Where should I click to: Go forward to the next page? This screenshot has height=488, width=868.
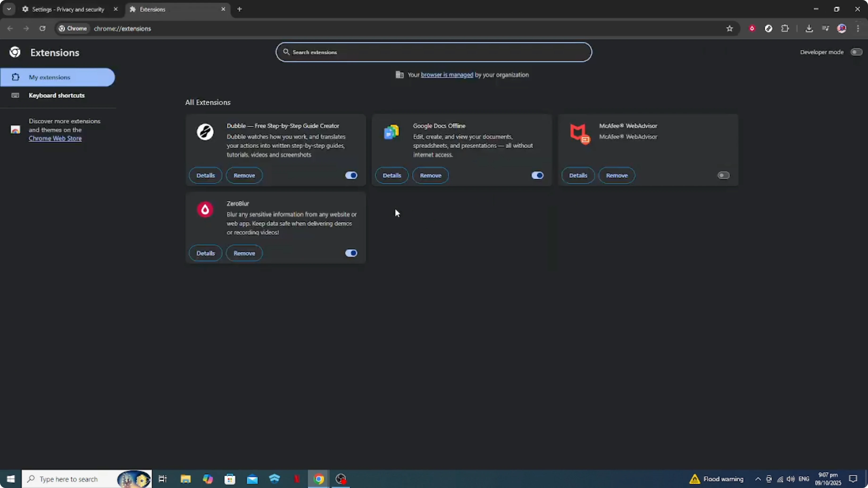(x=26, y=29)
